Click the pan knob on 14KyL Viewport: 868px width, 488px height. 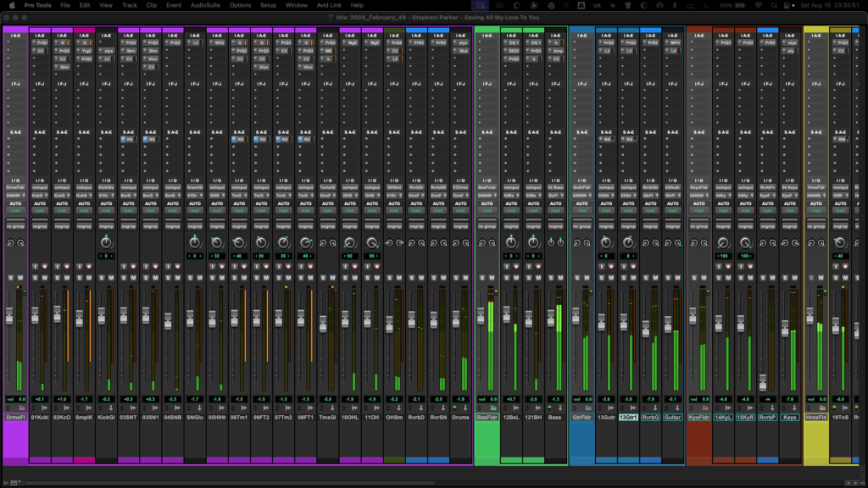724,242
